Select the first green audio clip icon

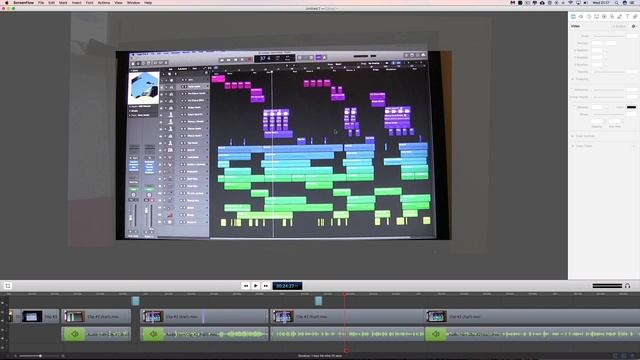(74, 334)
